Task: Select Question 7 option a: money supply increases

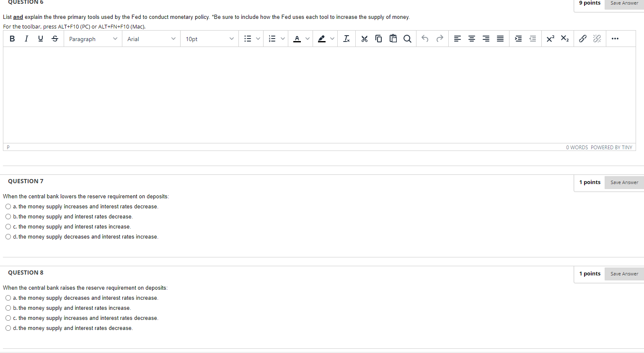Action: pyautogui.click(x=8, y=207)
